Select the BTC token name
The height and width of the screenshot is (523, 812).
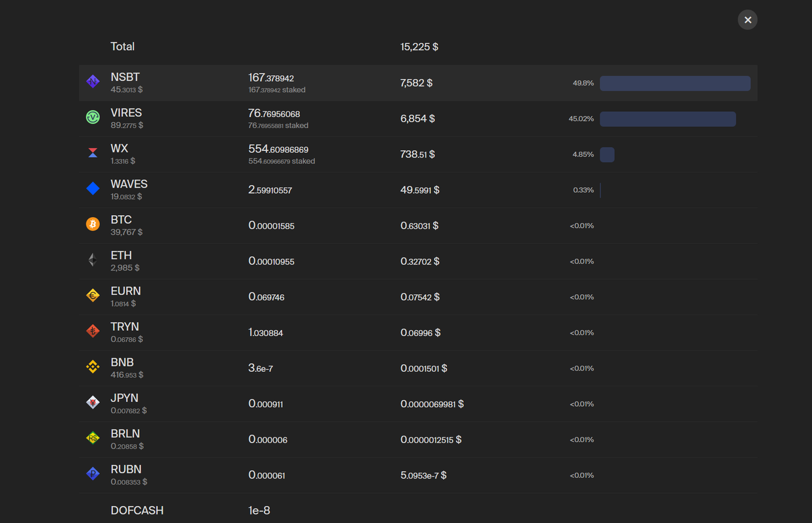coord(122,220)
